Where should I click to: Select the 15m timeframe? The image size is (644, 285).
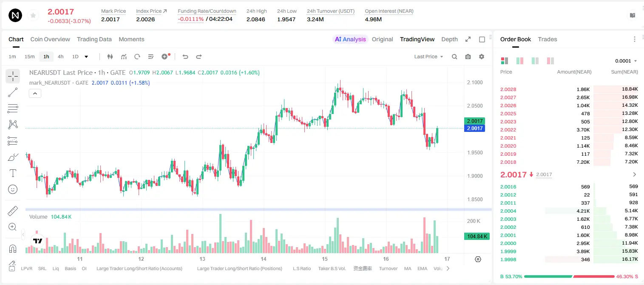click(29, 57)
